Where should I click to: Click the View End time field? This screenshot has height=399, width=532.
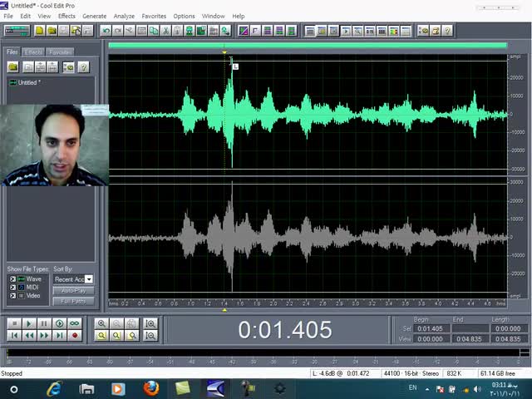[x=470, y=339]
